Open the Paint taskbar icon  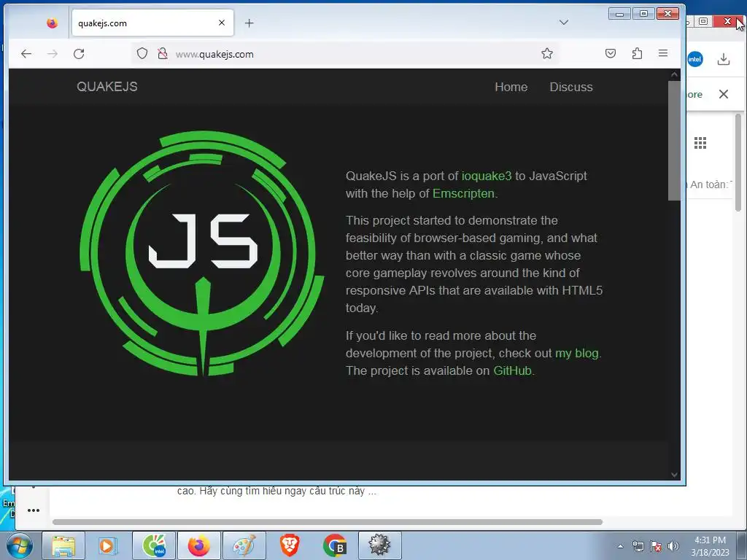click(x=244, y=545)
